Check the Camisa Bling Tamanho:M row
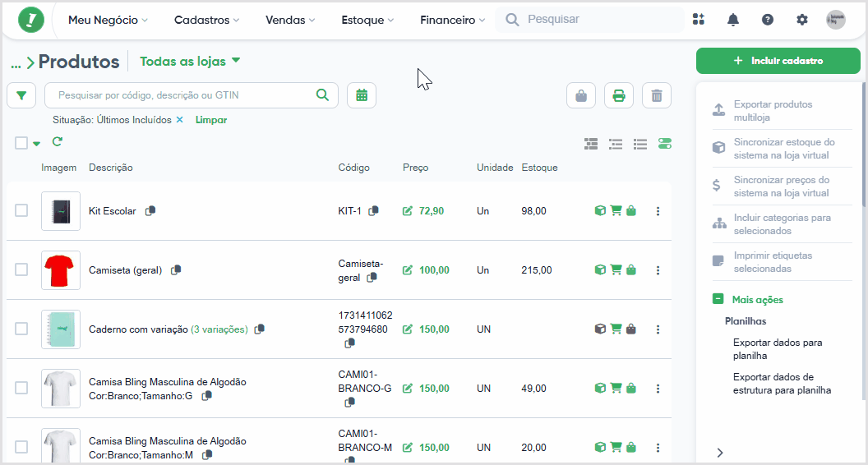 21,447
